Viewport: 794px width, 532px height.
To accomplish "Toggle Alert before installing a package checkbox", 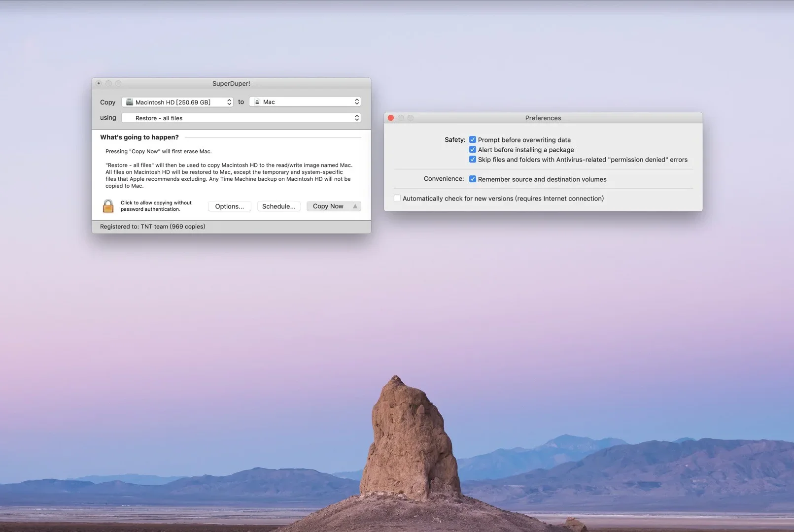I will [x=473, y=150].
